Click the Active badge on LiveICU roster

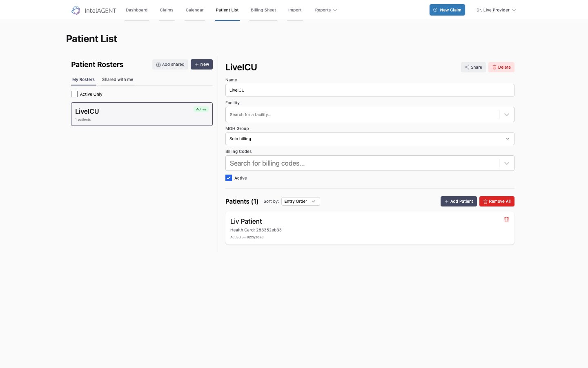pyautogui.click(x=201, y=109)
